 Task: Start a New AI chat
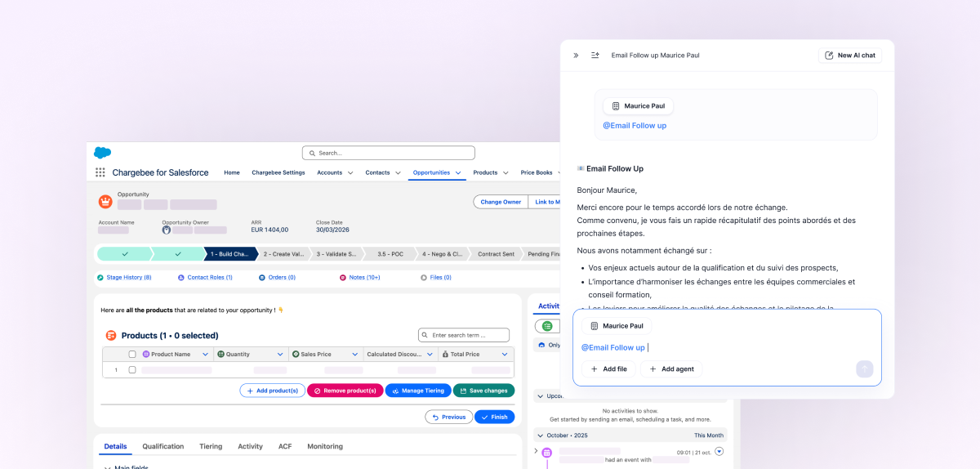[x=850, y=56]
